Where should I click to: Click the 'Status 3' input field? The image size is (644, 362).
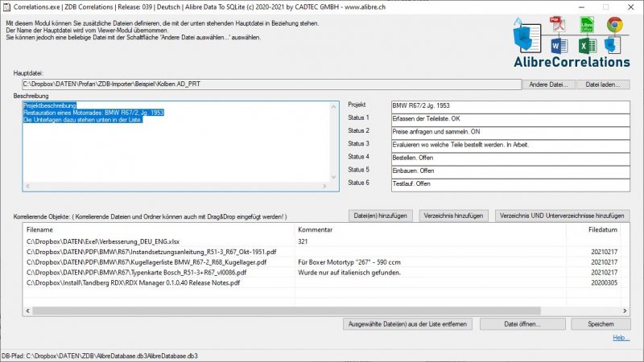pos(510,144)
